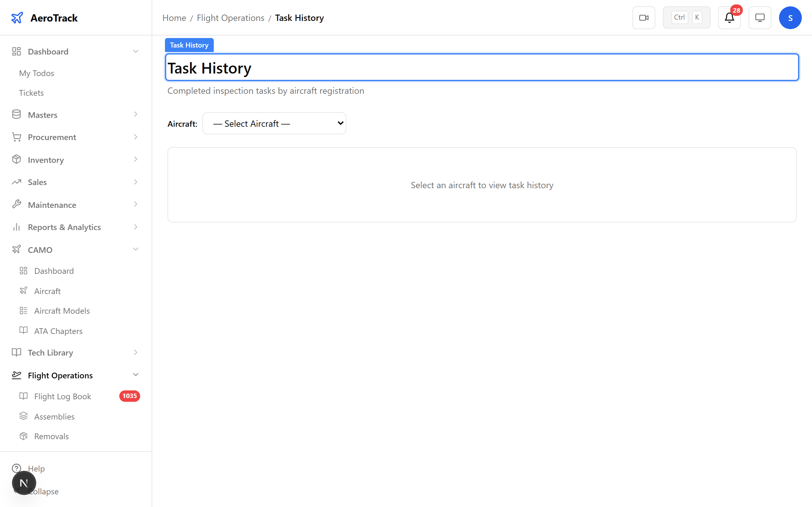Image resolution: width=812 pixels, height=507 pixels.
Task: Open the Help section in the sidebar
Action: click(36, 468)
